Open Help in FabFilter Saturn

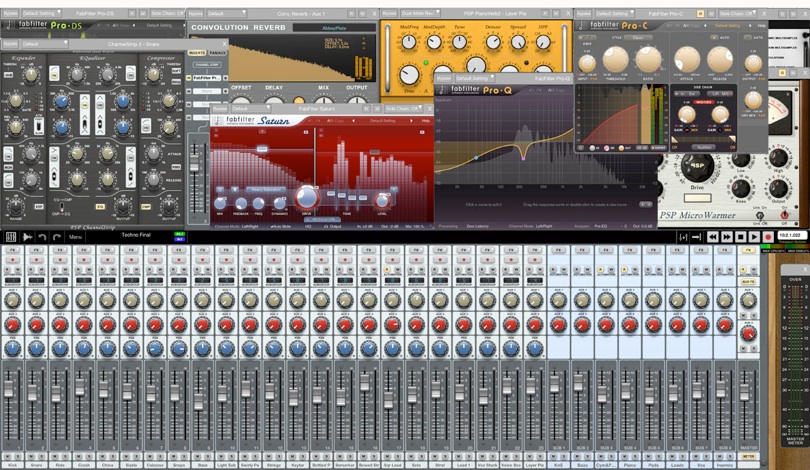tap(426, 121)
